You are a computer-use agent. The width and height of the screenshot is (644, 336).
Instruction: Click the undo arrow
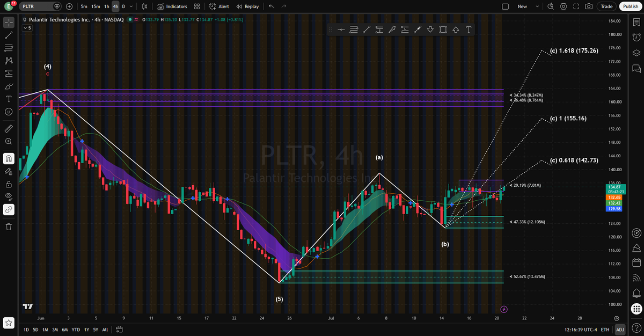pyautogui.click(x=271, y=6)
